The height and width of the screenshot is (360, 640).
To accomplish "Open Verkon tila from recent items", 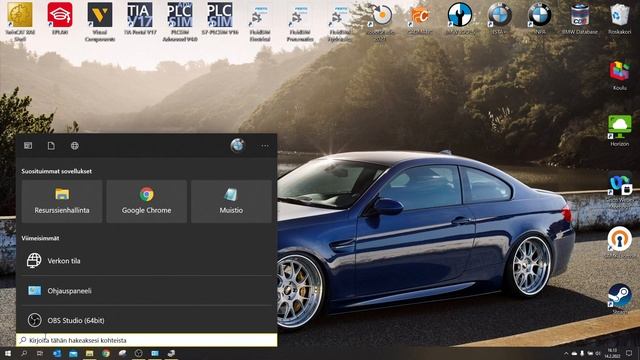I will (x=147, y=260).
